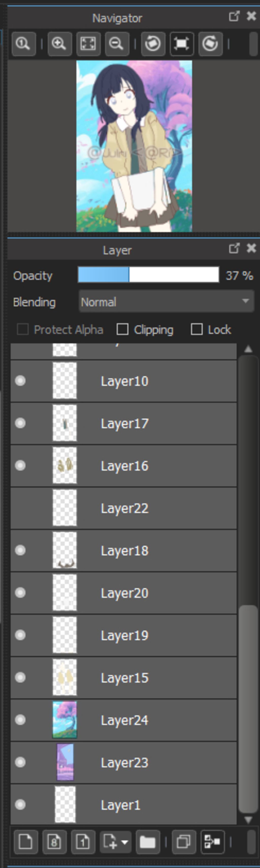Check the Lock layer option

[197, 329]
